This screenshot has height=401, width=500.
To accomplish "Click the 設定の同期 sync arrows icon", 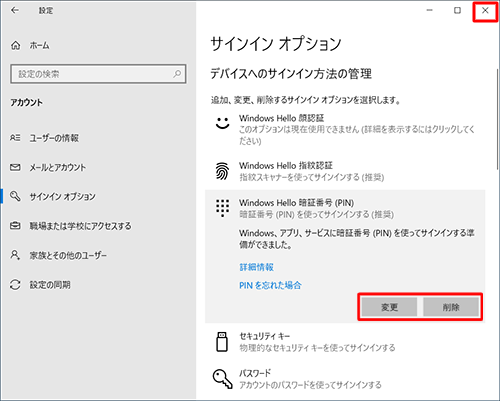I will (x=15, y=285).
